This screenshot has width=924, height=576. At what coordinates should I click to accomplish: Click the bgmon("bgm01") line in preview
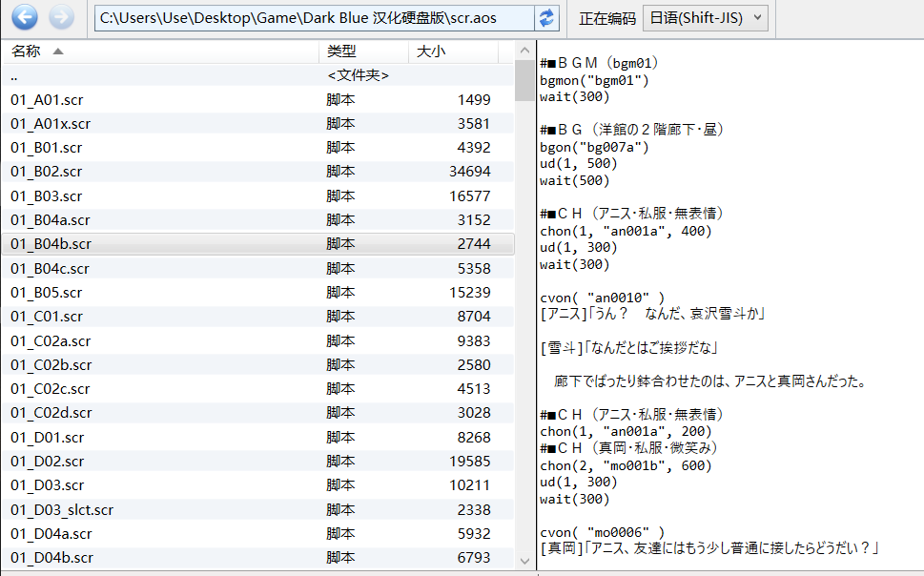coord(594,81)
